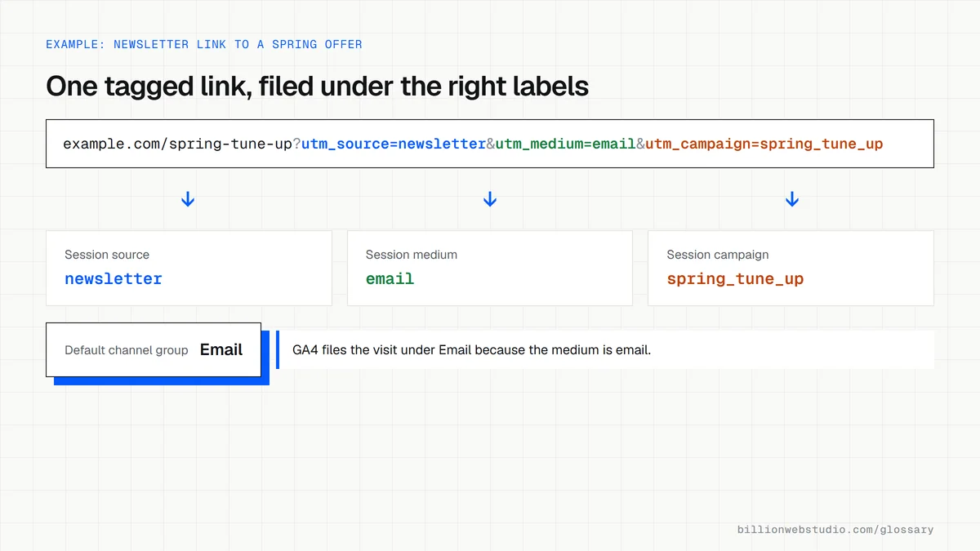Click the heading 'One tagged link, filed under the right labels'

click(x=317, y=86)
